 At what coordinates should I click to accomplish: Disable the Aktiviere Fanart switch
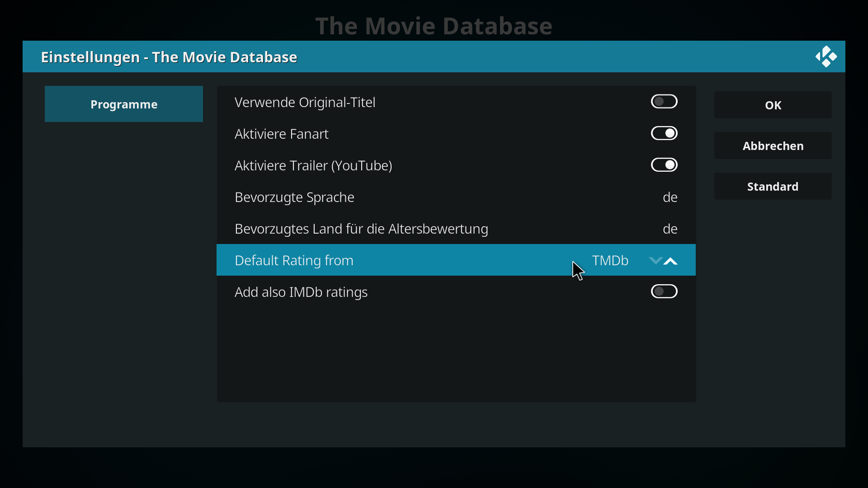click(664, 133)
